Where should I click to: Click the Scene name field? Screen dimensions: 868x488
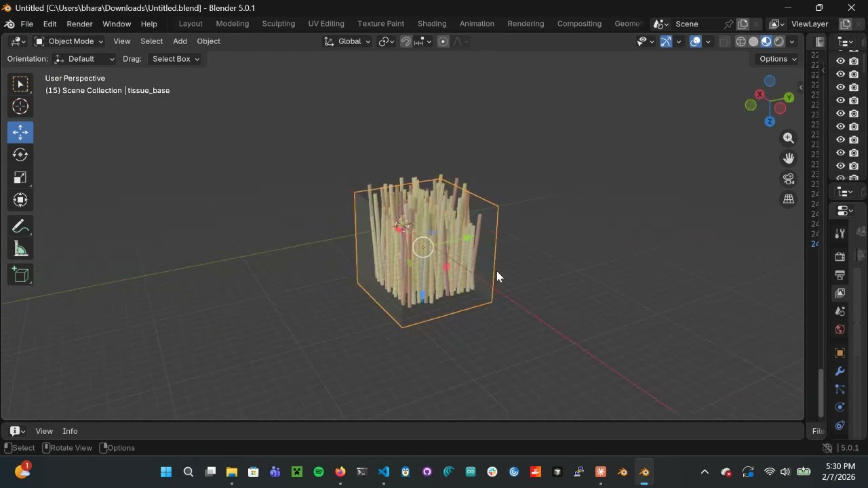[697, 24]
